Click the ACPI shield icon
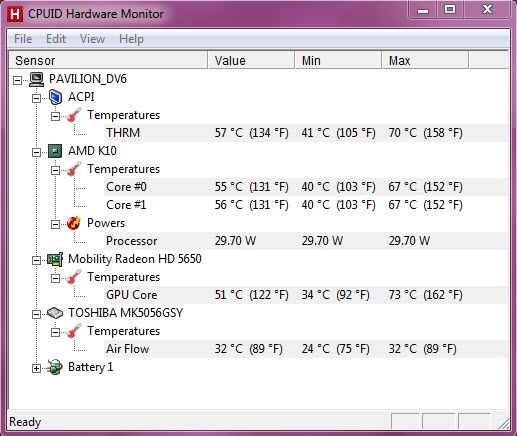Viewport: 517px width, 436px height. tap(55, 97)
